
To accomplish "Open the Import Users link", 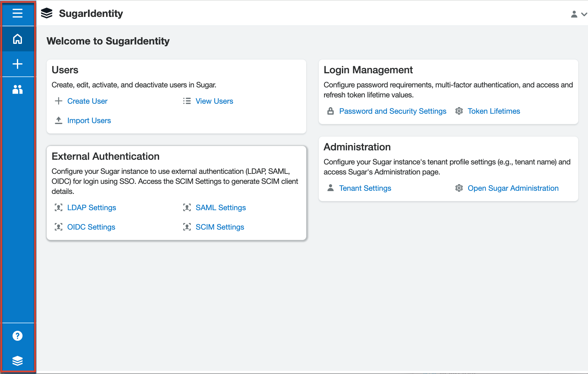I will pyautogui.click(x=89, y=121).
